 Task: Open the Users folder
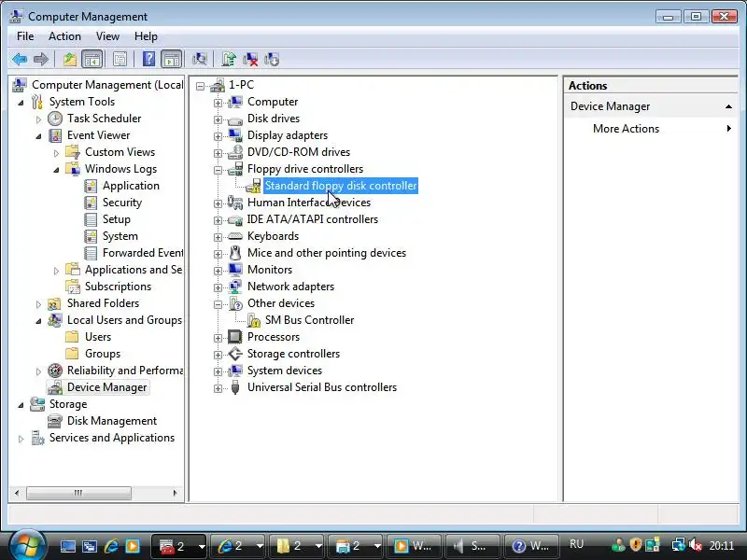pos(98,337)
